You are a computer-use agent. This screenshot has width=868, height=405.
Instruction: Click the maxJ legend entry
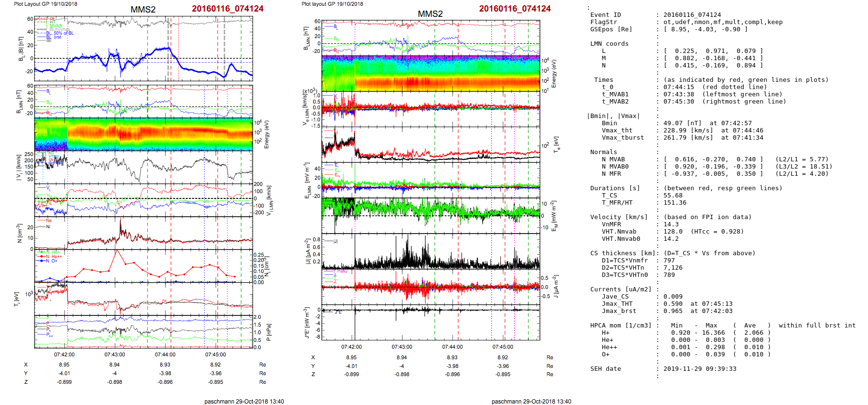(x=342, y=272)
